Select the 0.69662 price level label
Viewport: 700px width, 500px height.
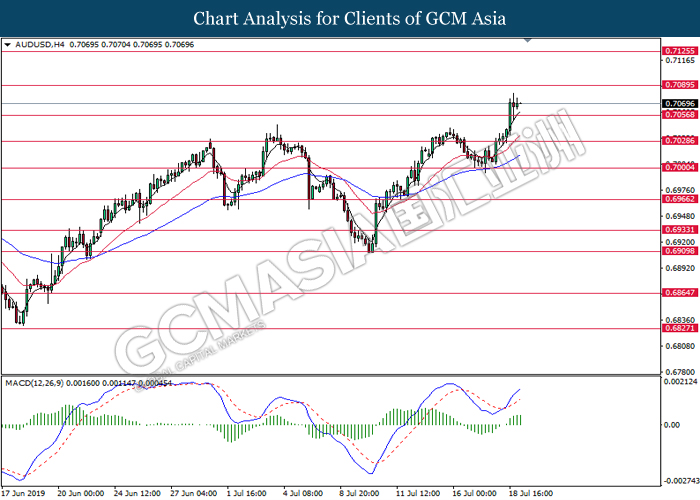click(x=680, y=199)
